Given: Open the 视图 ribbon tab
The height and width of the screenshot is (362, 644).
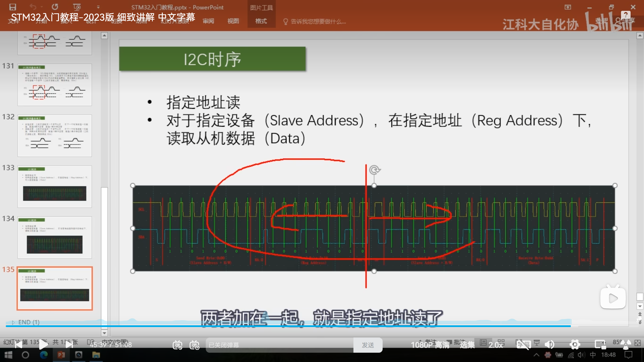Looking at the screenshot, I should click(x=233, y=21).
